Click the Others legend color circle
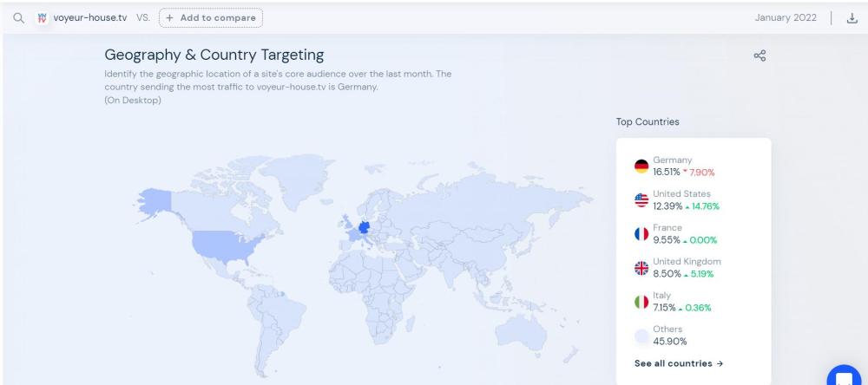The height and width of the screenshot is (385, 868). tap(641, 336)
